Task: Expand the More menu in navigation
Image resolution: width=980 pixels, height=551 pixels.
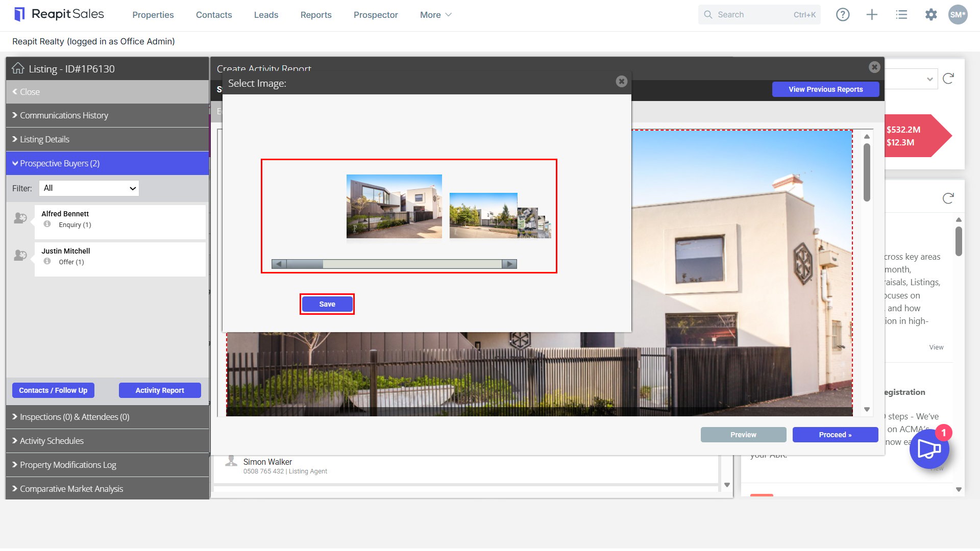Action: 435,15
